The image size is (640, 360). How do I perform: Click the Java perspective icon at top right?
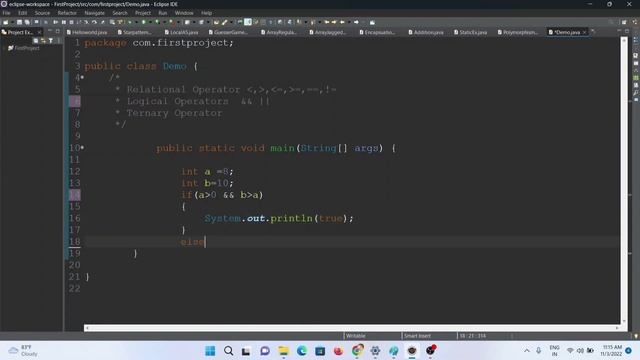[x=635, y=22]
